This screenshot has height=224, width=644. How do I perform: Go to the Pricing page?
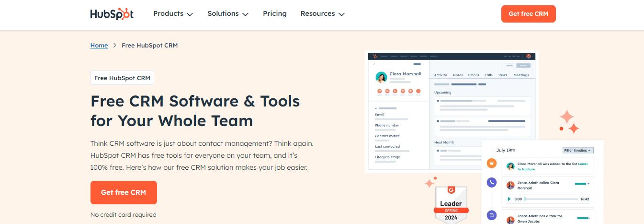[x=274, y=14]
